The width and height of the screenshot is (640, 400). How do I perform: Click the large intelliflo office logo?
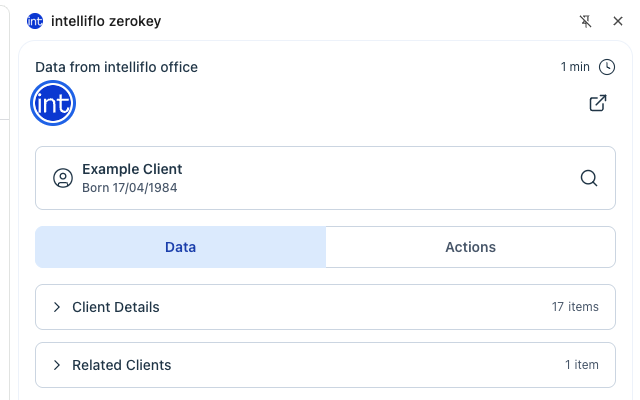54,103
